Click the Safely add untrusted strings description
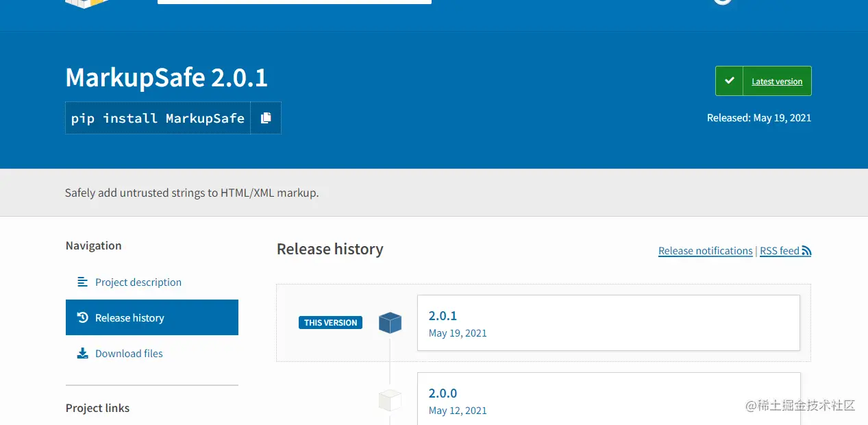868x425 pixels. [192, 193]
